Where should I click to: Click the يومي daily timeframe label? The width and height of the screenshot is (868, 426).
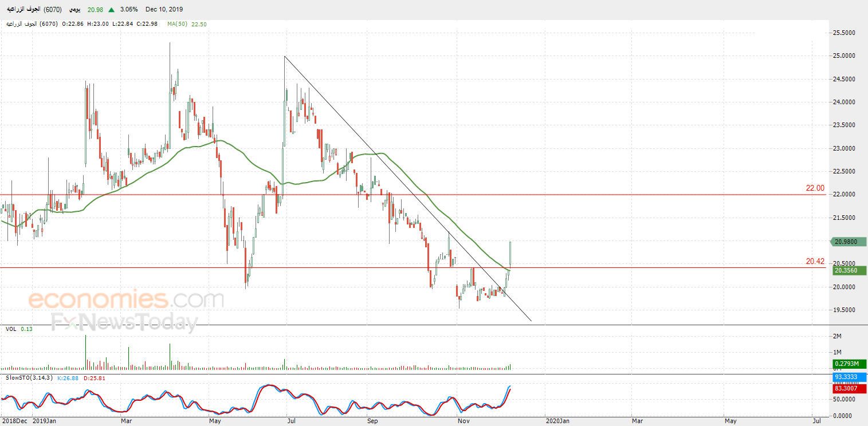click(74, 10)
